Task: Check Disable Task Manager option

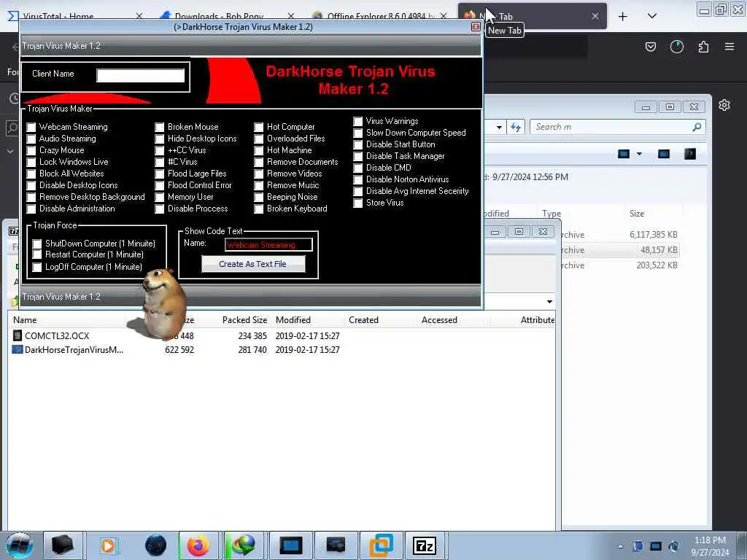Action: coord(357,156)
